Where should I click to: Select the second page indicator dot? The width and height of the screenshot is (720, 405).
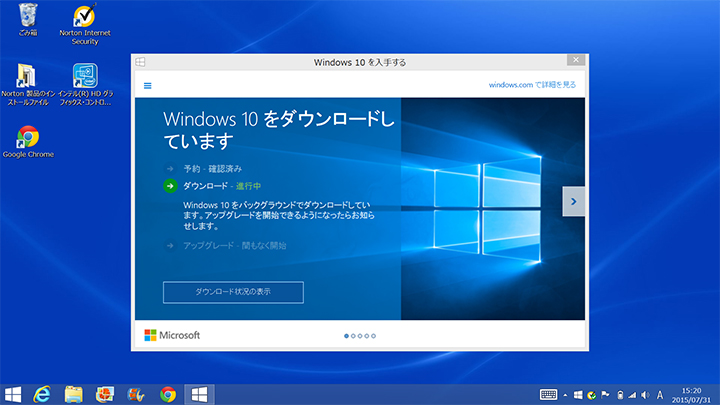pos(353,336)
